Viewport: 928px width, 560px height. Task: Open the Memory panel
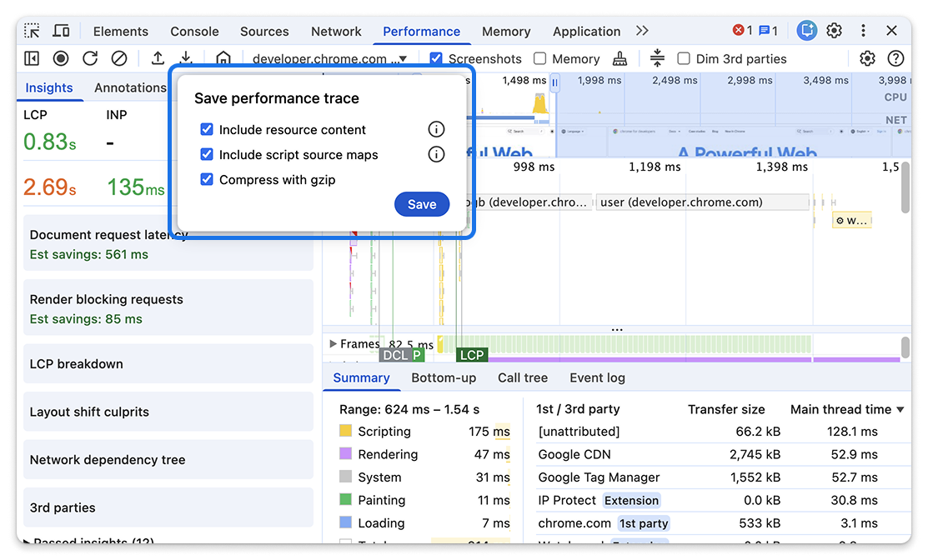point(505,31)
